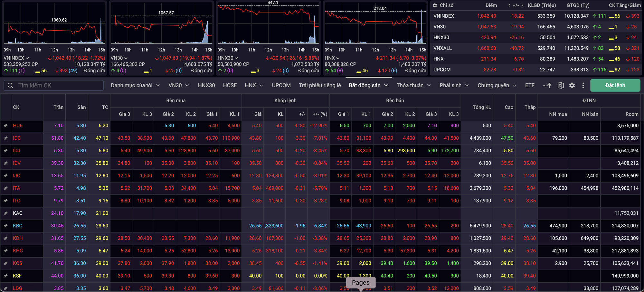Pin the HU6 stock row

coord(6,126)
